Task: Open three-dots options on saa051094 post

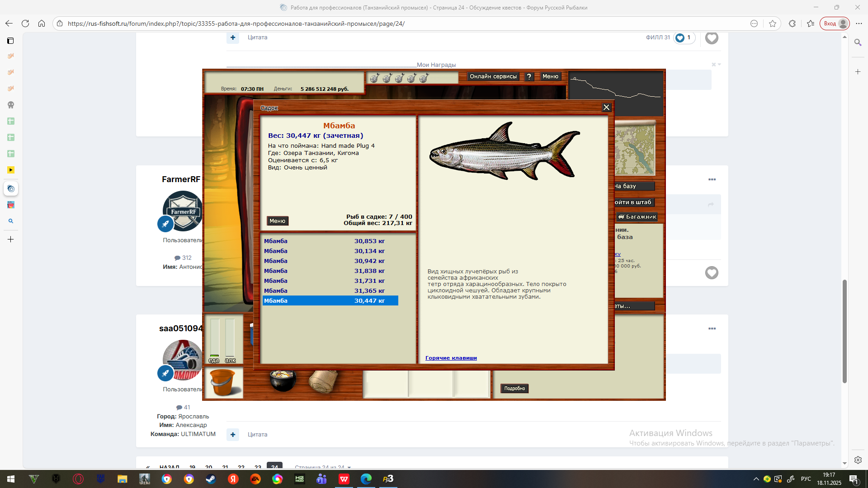Action: pos(712,328)
